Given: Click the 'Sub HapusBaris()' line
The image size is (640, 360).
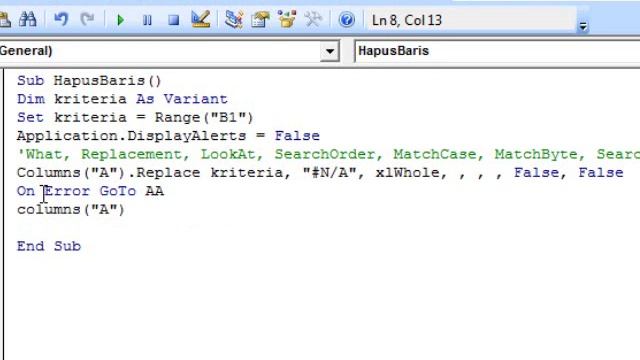Looking at the screenshot, I should point(89,80).
